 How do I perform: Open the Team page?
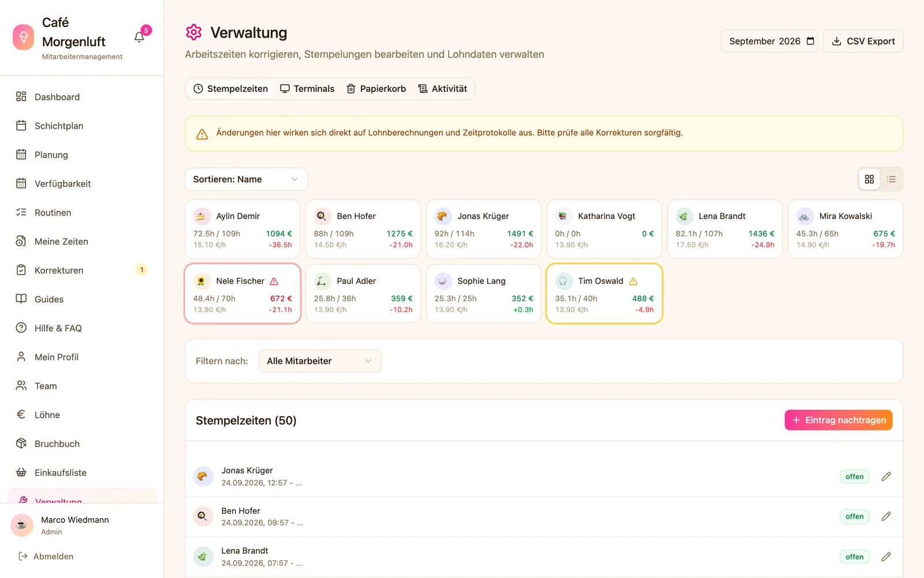81,386
